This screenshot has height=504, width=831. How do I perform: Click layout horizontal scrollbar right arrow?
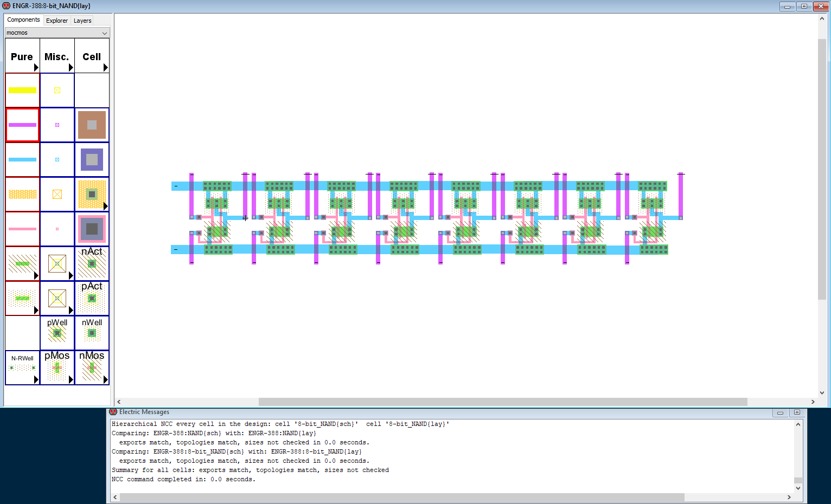[813, 402]
